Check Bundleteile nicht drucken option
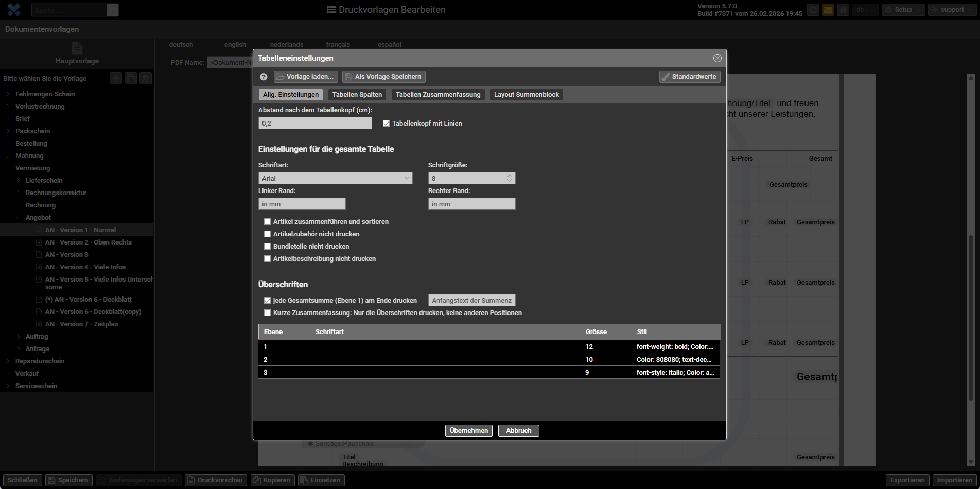 [268, 247]
